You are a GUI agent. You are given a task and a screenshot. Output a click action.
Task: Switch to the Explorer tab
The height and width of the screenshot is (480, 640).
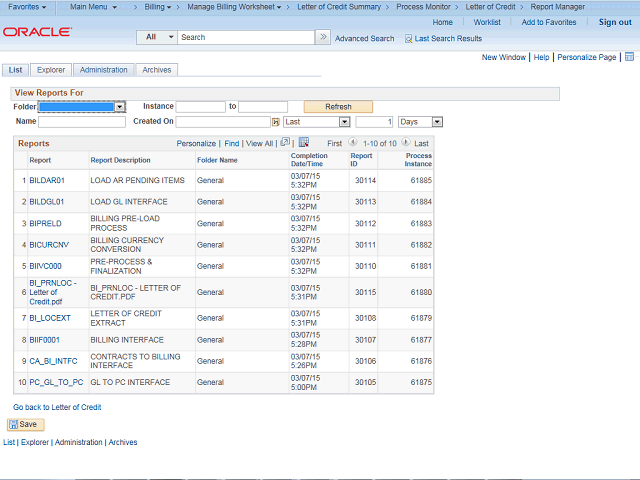tap(51, 70)
